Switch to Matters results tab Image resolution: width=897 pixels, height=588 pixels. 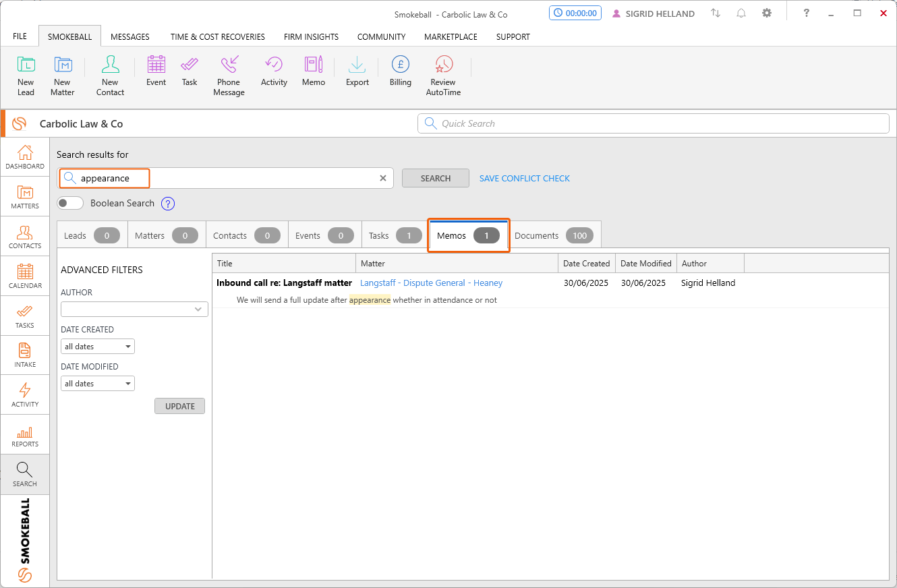click(167, 235)
